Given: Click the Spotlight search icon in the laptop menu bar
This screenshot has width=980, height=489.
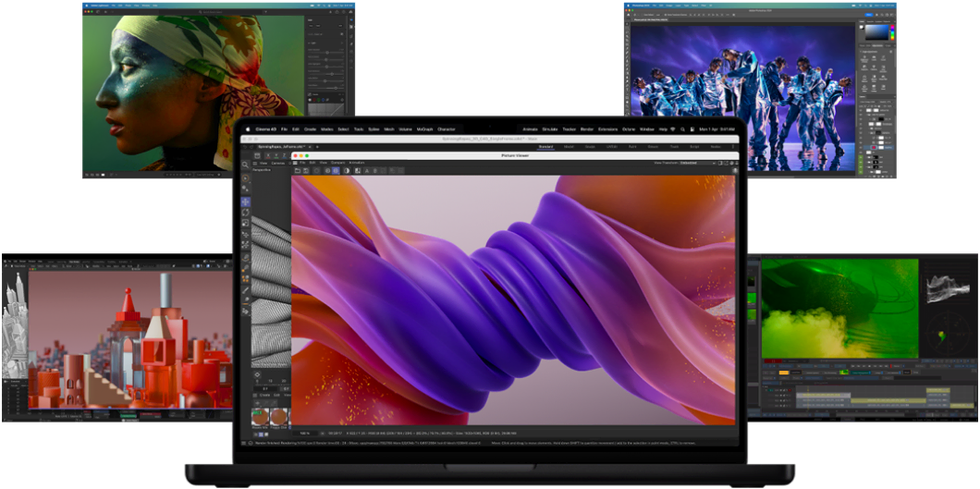Looking at the screenshot, I should [682, 129].
